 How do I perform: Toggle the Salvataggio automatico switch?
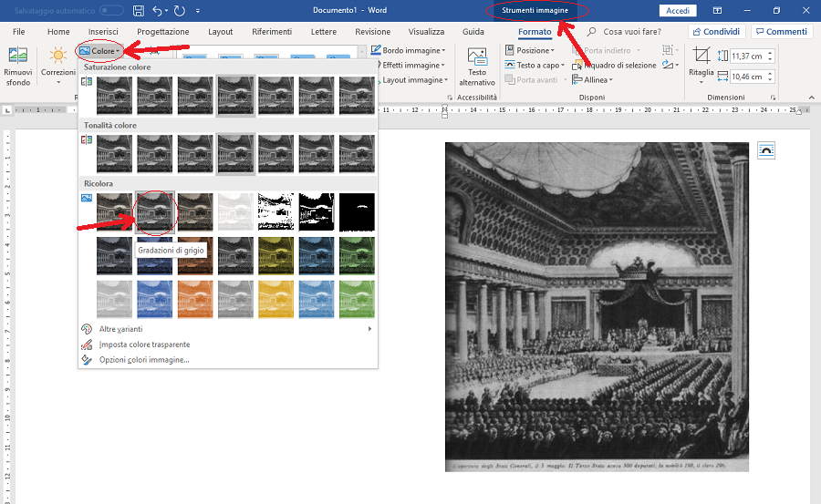pyautogui.click(x=111, y=10)
